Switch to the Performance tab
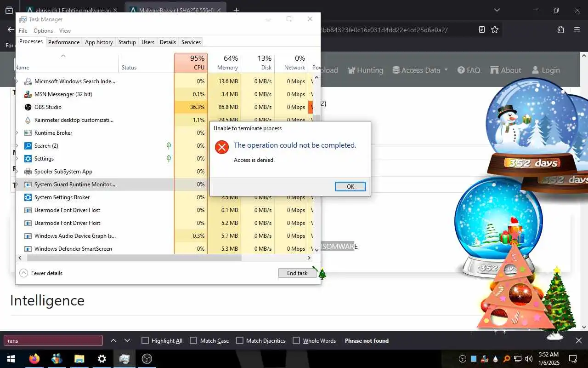The width and height of the screenshot is (588, 368). (64, 42)
